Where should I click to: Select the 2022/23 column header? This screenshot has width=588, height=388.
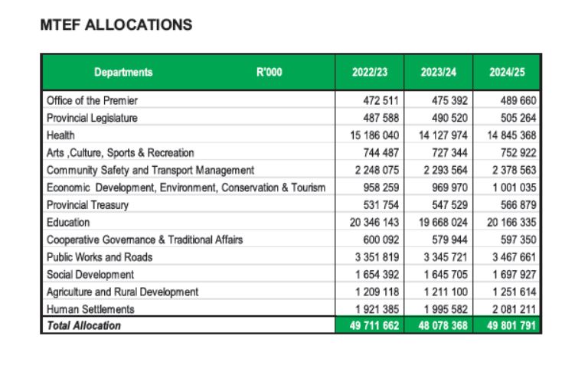(x=370, y=72)
